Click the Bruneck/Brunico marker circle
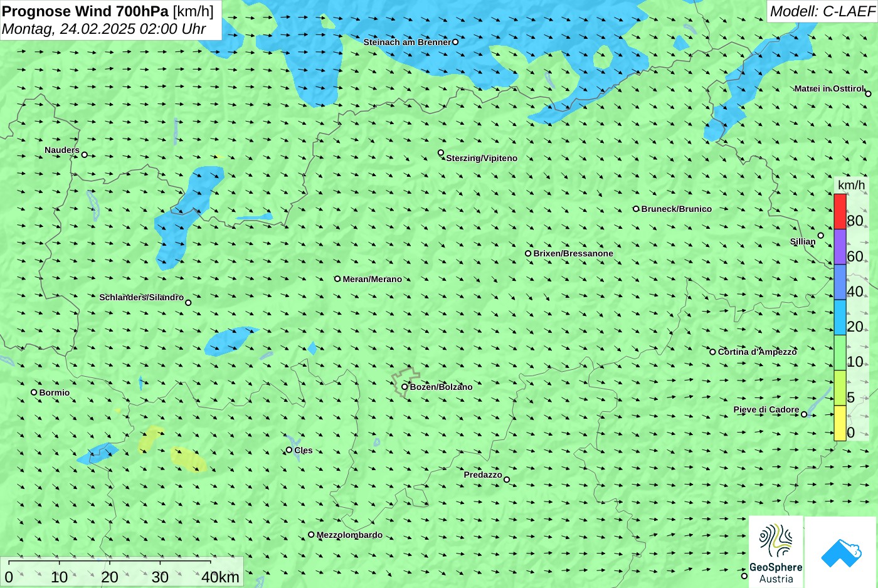878x588 pixels. point(636,209)
